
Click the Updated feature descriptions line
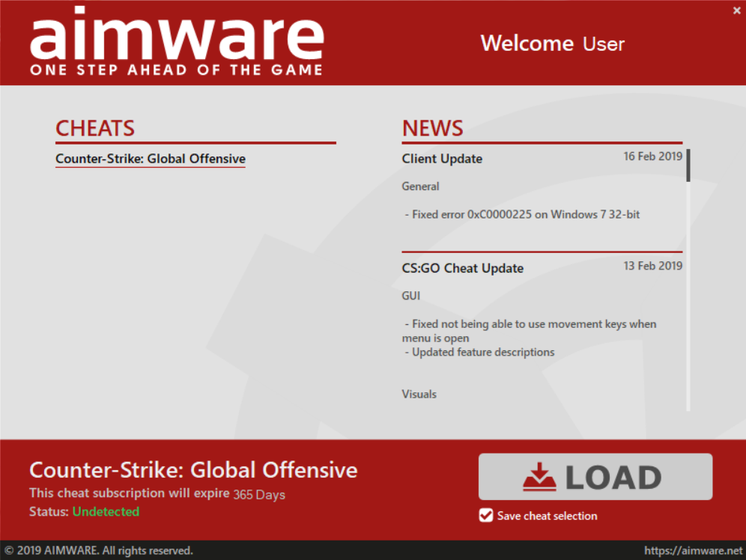pyautogui.click(x=479, y=353)
